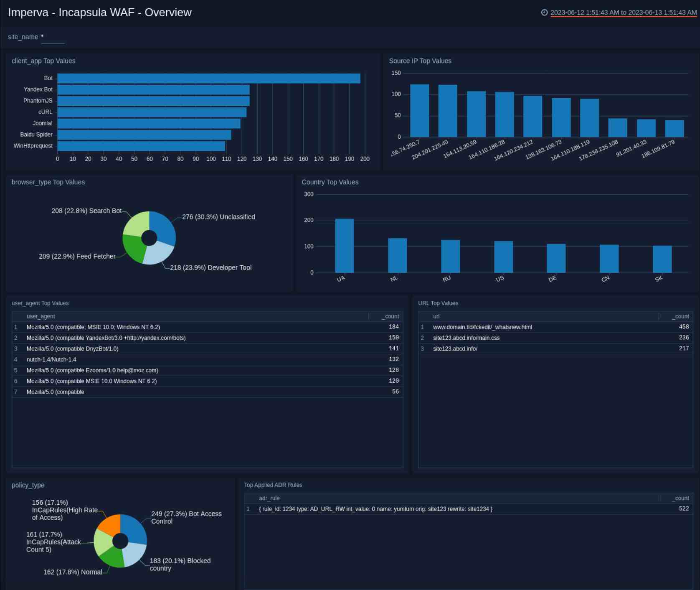700x590 pixels.
Task: Select the Bot bar in client_app Top Values
Action: (209, 78)
